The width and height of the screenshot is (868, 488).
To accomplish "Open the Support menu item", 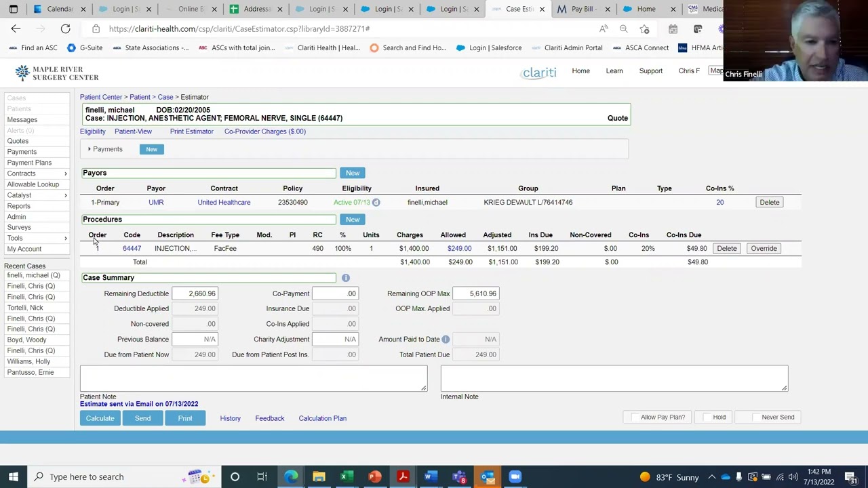I will 650,70.
